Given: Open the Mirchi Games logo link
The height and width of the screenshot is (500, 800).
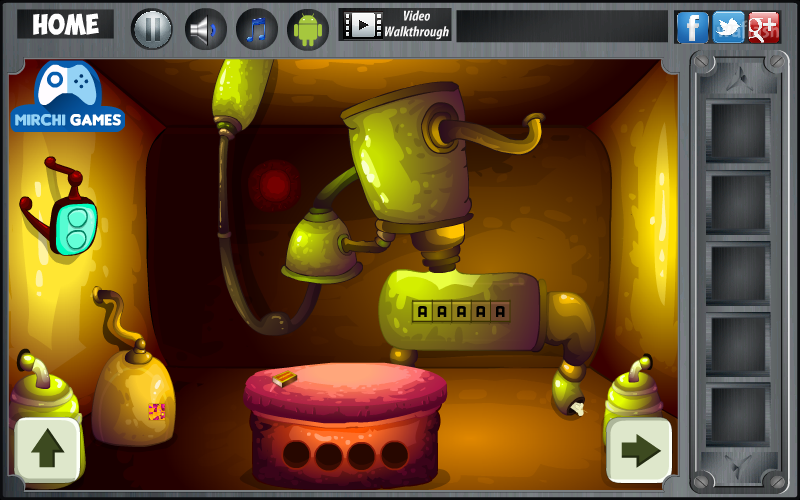Looking at the screenshot, I should click(x=68, y=97).
